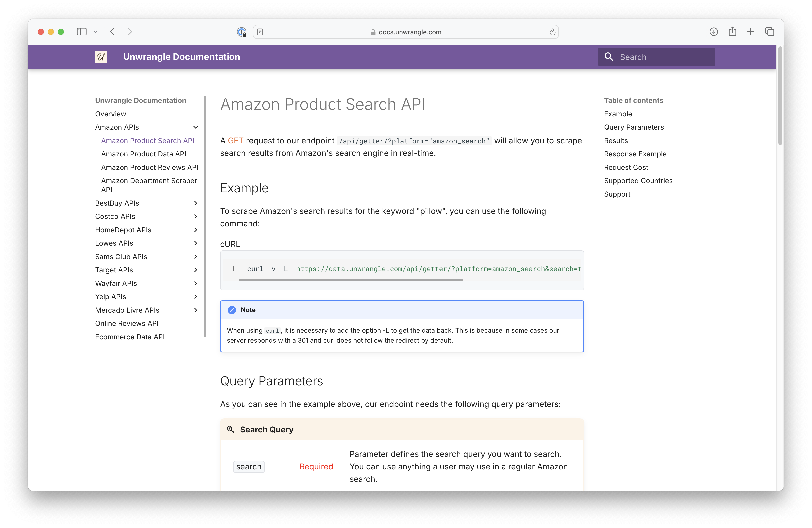Viewport: 812px width, 528px height.
Task: Click the Wayfair APIs sidebar label
Action: tap(116, 283)
